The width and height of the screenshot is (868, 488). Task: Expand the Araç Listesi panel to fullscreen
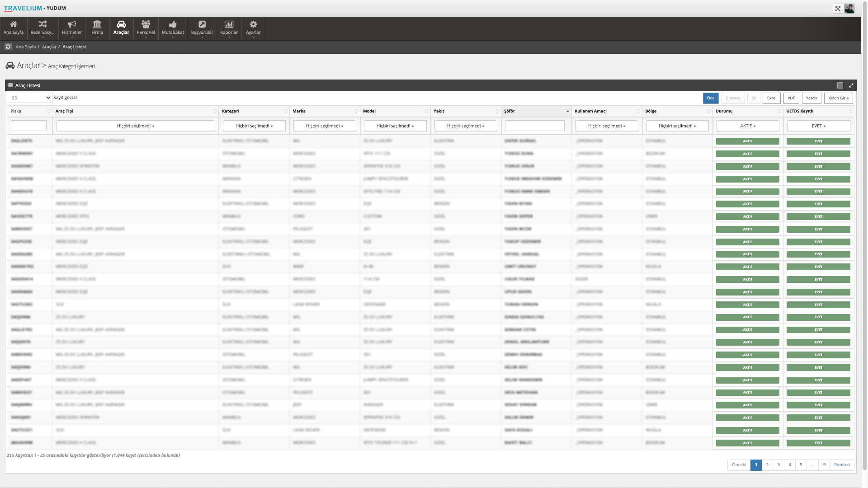851,85
